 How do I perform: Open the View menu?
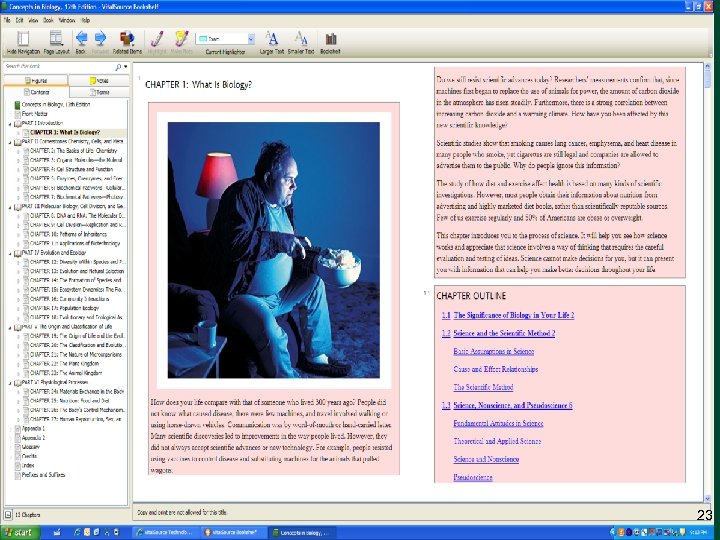tap(33, 20)
